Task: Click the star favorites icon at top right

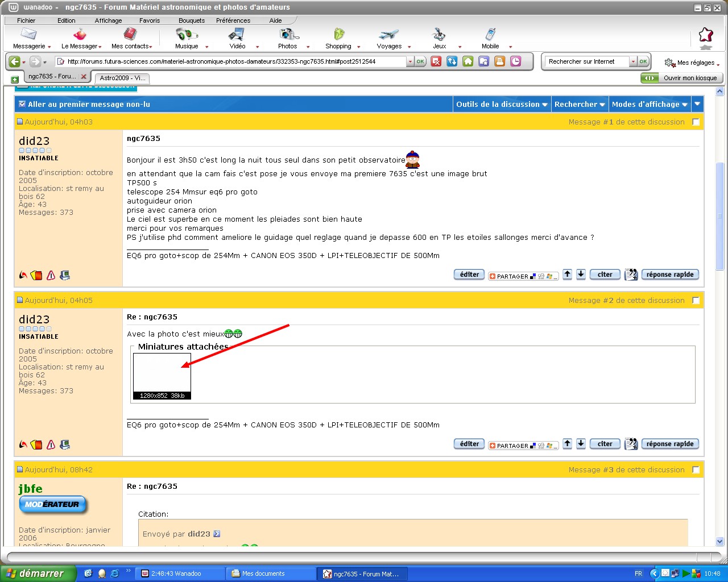Action: tap(706, 35)
